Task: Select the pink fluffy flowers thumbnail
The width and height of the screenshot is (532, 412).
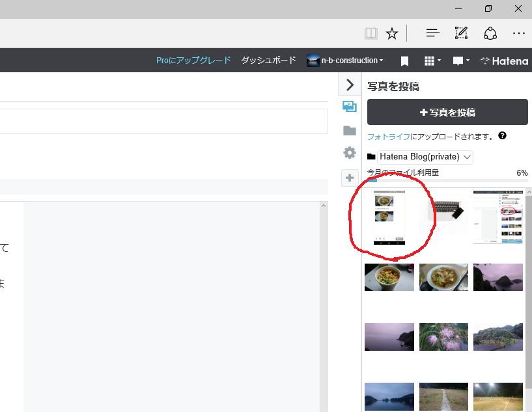Action: tap(443, 336)
